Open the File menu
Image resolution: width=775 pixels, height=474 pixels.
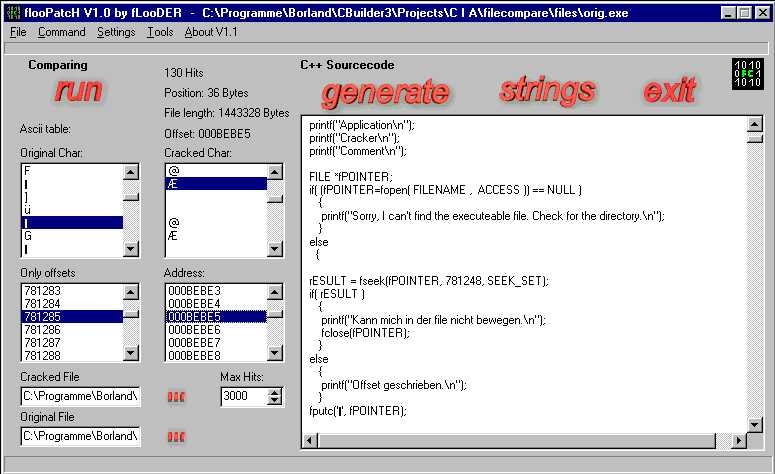[x=18, y=32]
